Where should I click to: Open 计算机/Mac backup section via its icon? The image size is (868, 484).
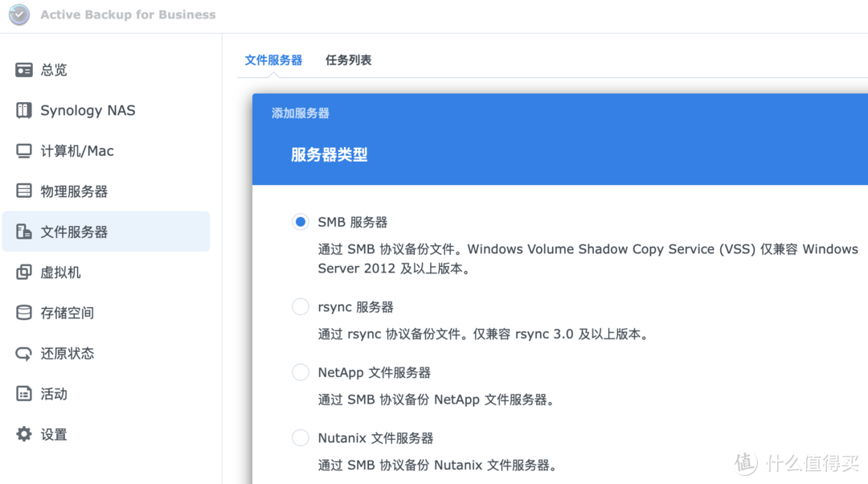pos(23,150)
